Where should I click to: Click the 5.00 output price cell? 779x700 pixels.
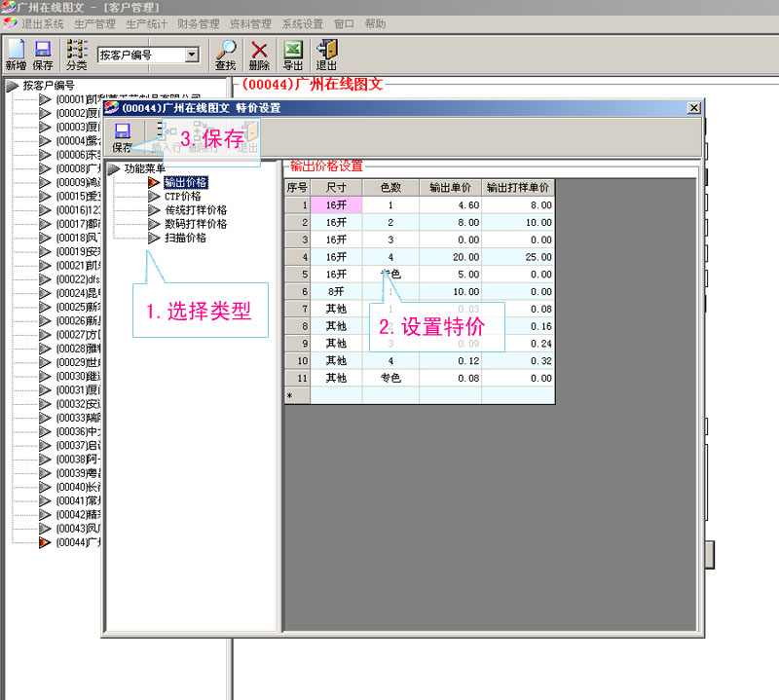click(x=450, y=275)
